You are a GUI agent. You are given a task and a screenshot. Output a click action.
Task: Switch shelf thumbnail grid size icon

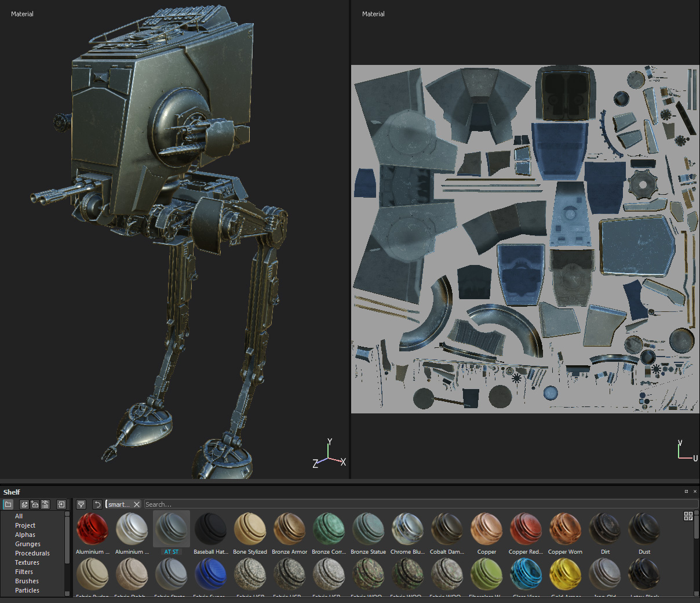tap(688, 516)
